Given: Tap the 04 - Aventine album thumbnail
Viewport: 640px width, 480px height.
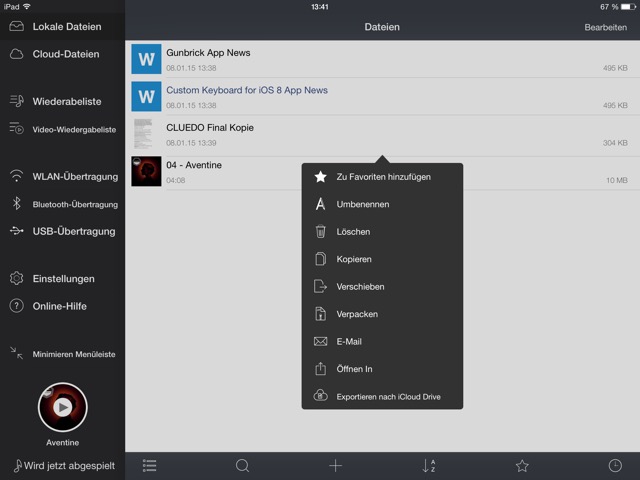Looking at the screenshot, I should 146,171.
